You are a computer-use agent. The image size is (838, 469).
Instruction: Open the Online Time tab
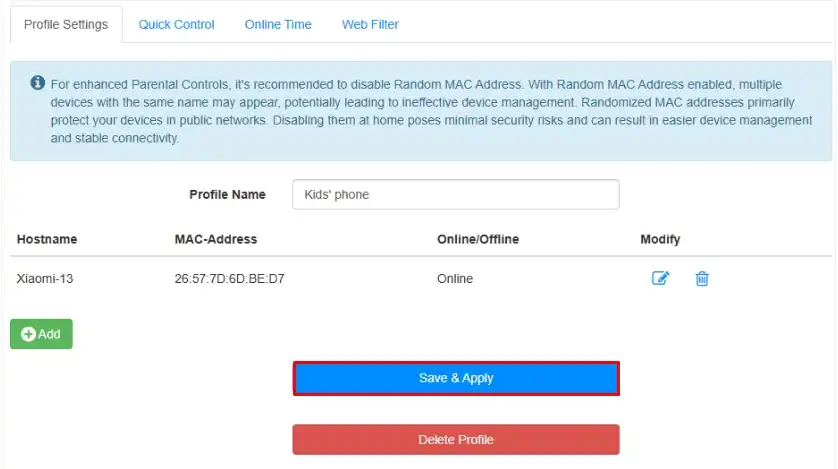[x=278, y=24]
